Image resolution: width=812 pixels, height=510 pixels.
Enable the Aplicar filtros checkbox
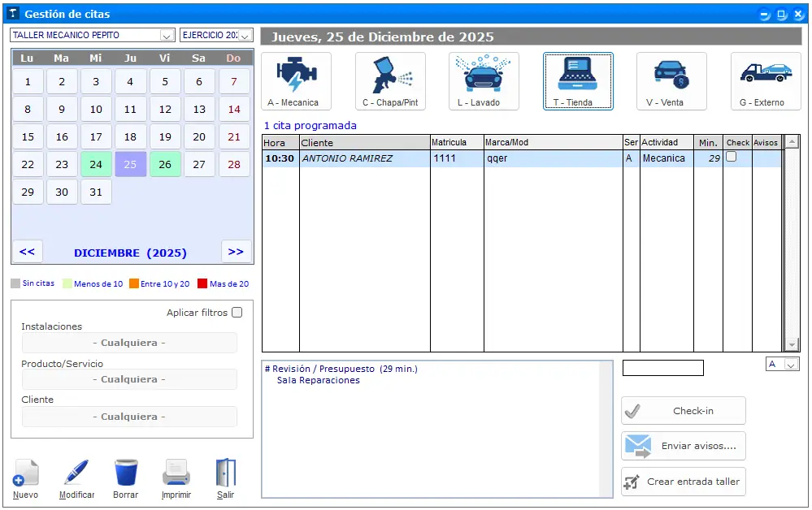pyautogui.click(x=237, y=313)
